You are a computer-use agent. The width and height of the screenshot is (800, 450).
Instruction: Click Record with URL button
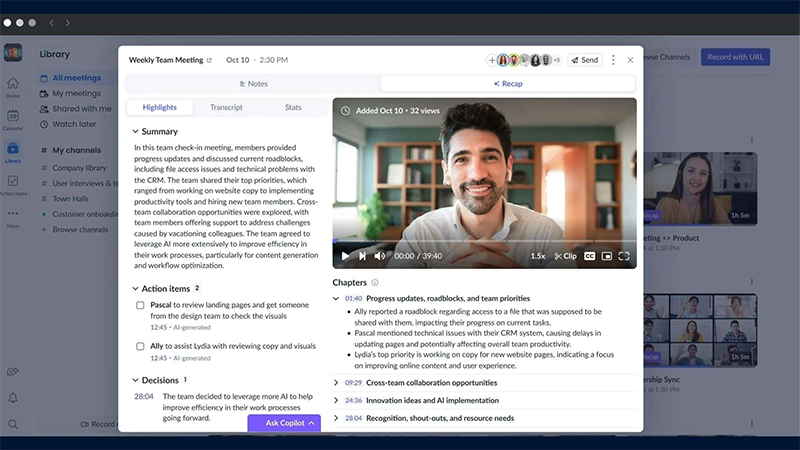point(735,57)
